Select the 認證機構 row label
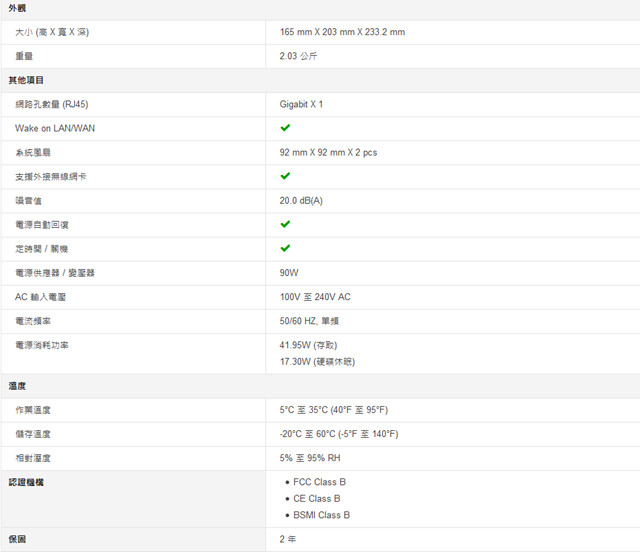640x552 pixels. [26, 482]
